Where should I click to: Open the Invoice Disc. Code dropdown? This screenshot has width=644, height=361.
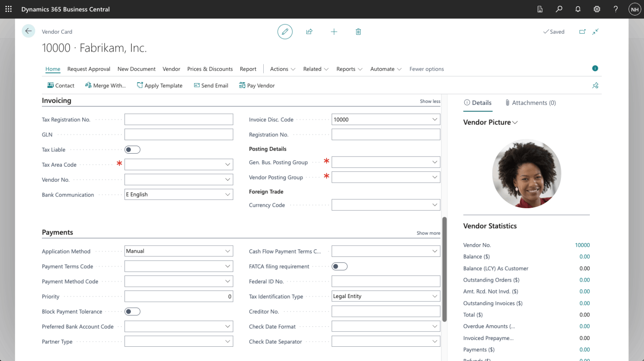435,120
